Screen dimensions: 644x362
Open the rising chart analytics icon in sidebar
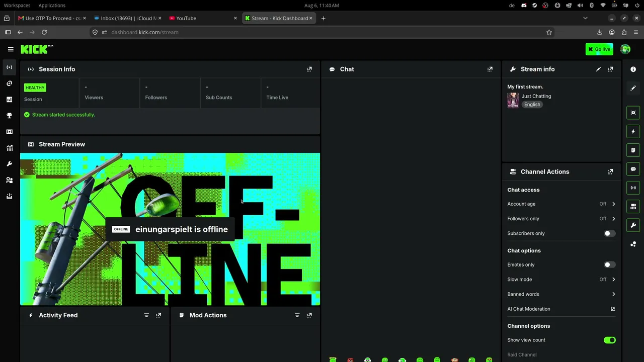pos(9,148)
